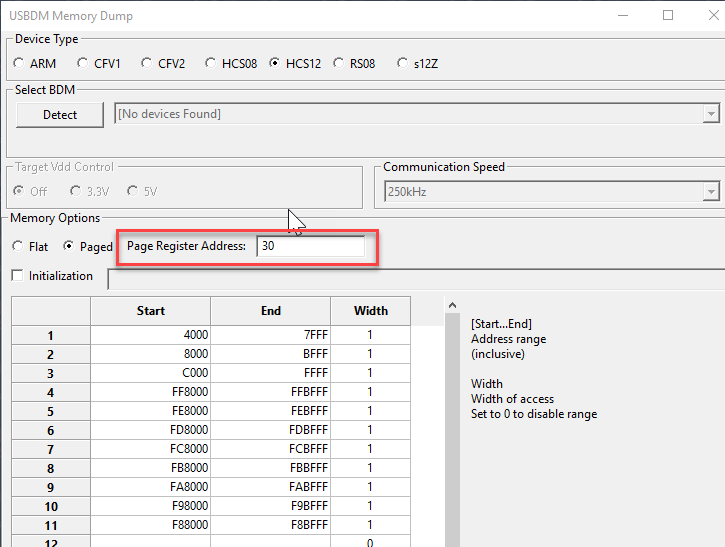Click End cell FDBFFF
Viewport: 725px width, 547px height.
(270, 430)
